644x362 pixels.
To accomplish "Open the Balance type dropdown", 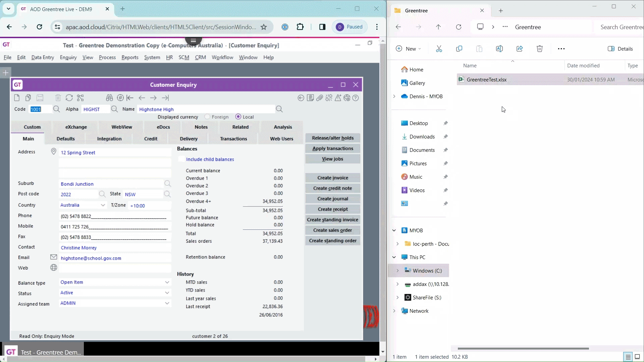I will [x=167, y=282].
